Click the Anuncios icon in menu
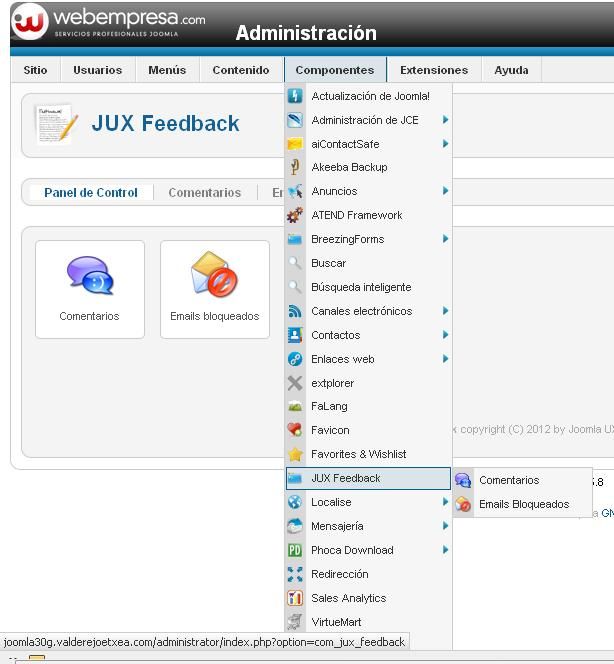The width and height of the screenshot is (614, 664). (x=295, y=191)
